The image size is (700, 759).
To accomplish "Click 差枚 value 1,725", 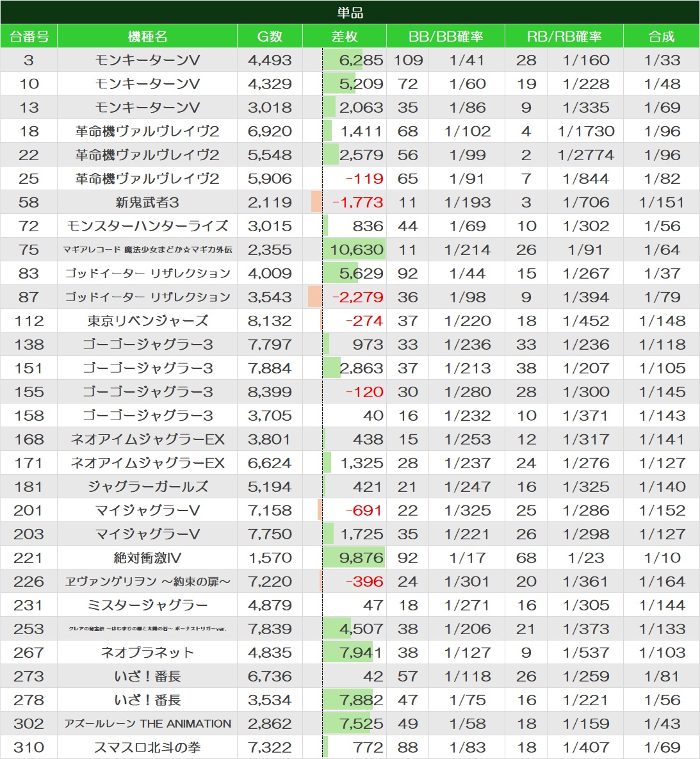I will tap(362, 534).
